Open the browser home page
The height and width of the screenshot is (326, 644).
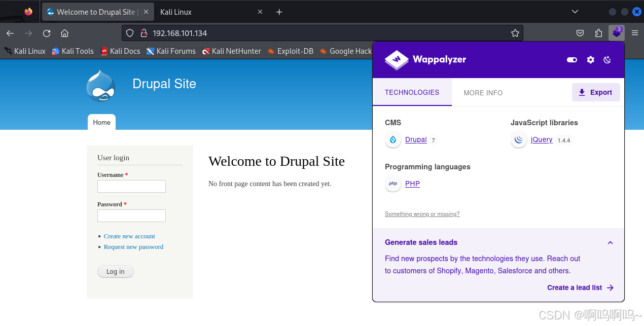pyautogui.click(x=64, y=33)
